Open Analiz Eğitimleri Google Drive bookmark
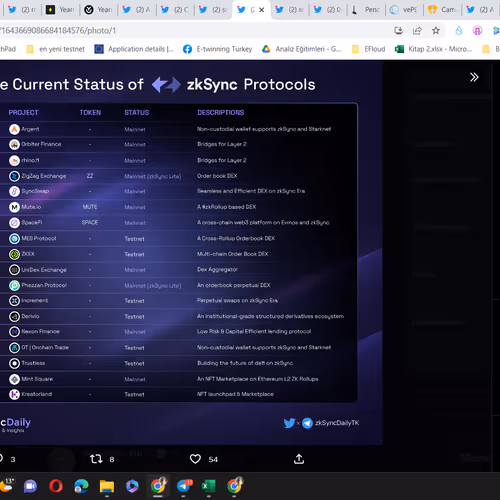 coord(302,49)
